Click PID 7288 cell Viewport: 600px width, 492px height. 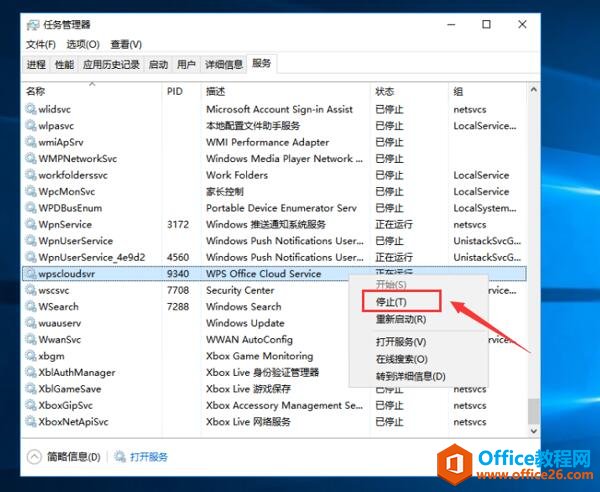[x=178, y=306]
